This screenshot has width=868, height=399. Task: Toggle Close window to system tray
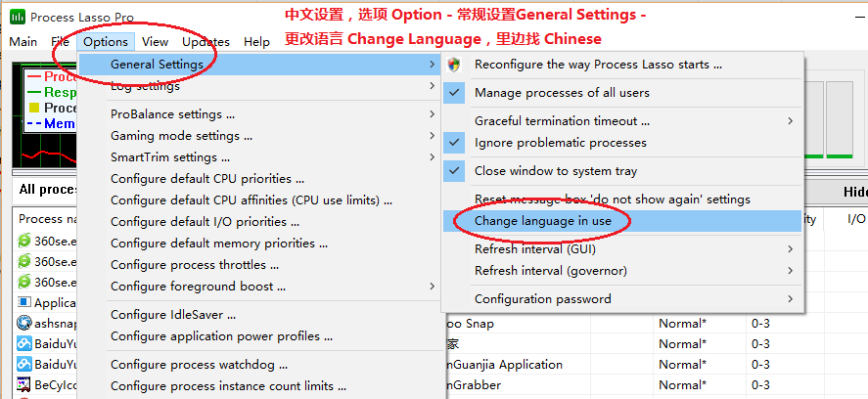[x=555, y=171]
